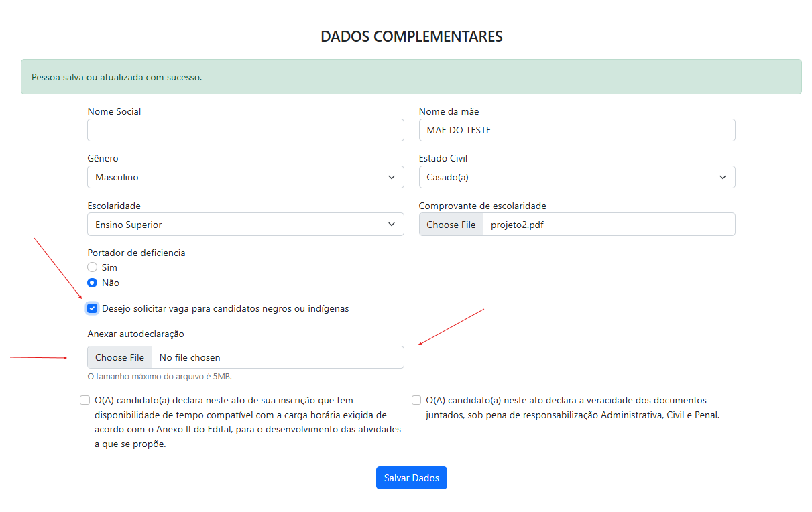
Task: Click the Anexar autodeclaração label
Action: (x=135, y=334)
